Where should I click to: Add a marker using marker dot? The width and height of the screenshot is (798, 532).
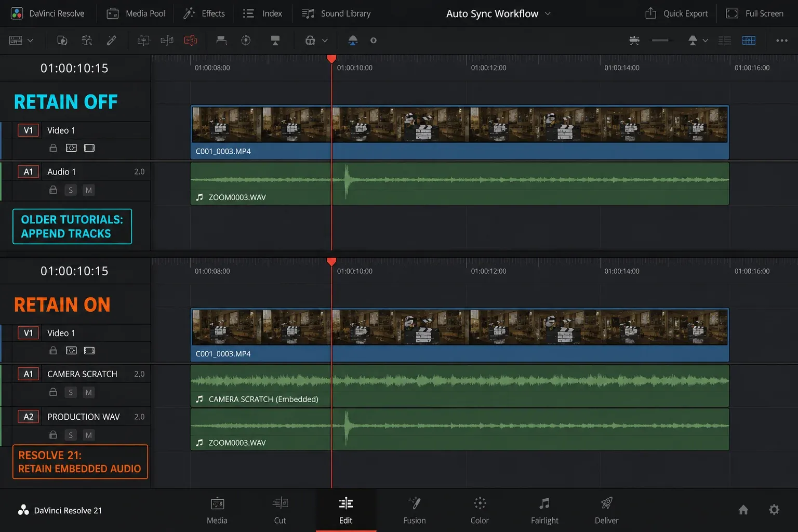point(373,41)
